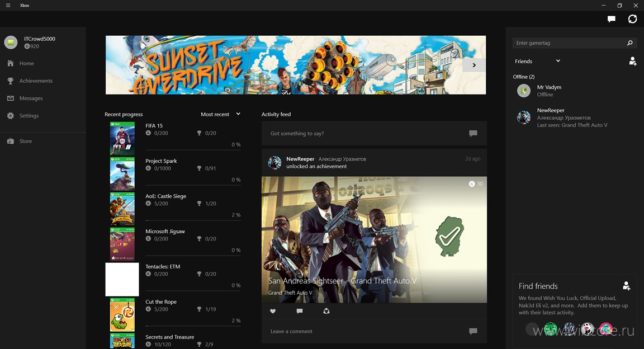Click the 30 gamerscore badge on image
Image resolution: width=644 pixels, height=349 pixels.
pos(476,184)
